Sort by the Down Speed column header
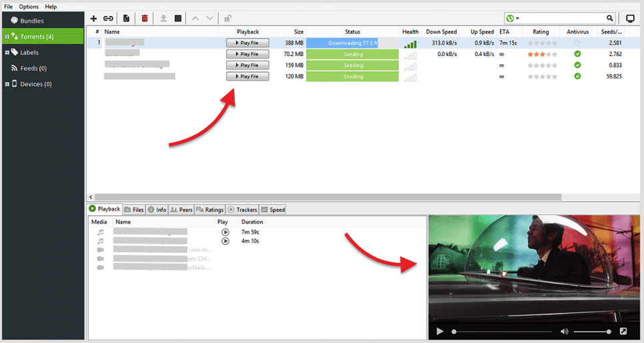 [x=441, y=31]
